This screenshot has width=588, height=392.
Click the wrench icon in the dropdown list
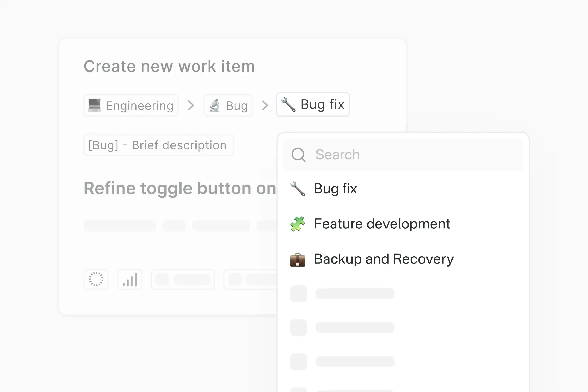click(298, 189)
